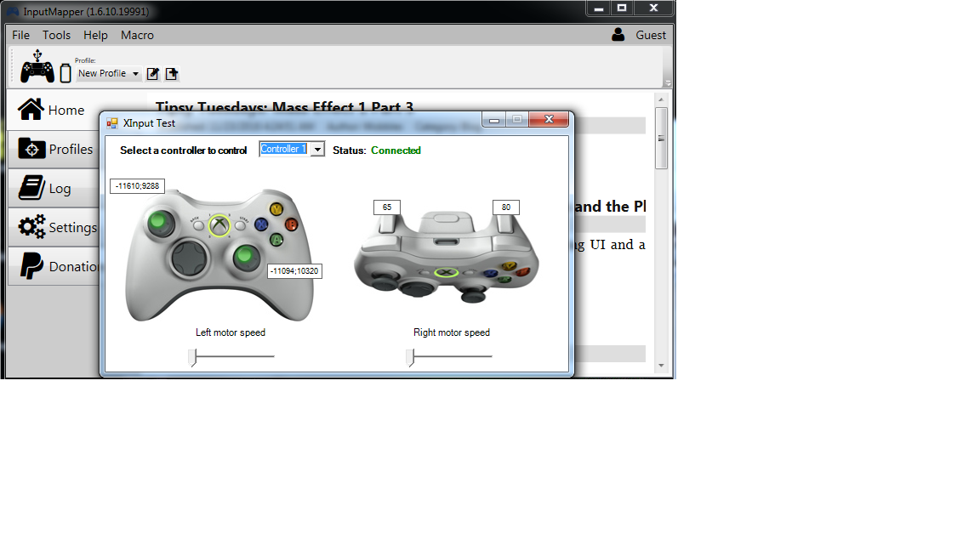Click the Guest label
The width and height of the screenshot is (980, 551).
(651, 35)
